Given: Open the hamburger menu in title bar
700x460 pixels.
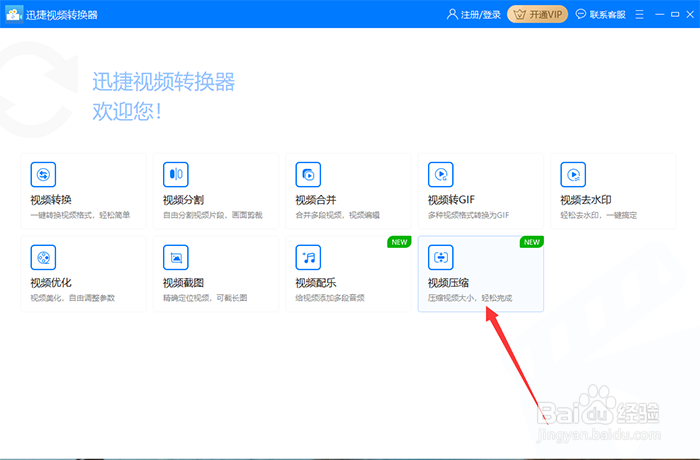Looking at the screenshot, I should tap(639, 15).
